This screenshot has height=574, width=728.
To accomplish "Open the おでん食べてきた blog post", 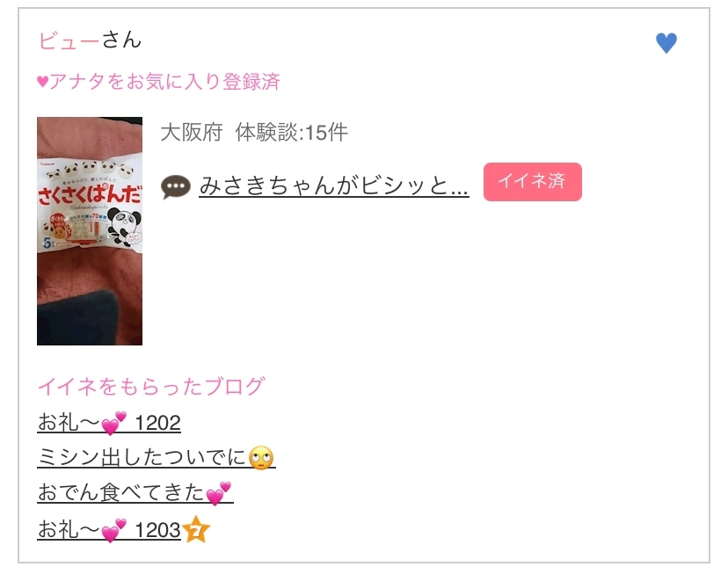I will pos(135,493).
